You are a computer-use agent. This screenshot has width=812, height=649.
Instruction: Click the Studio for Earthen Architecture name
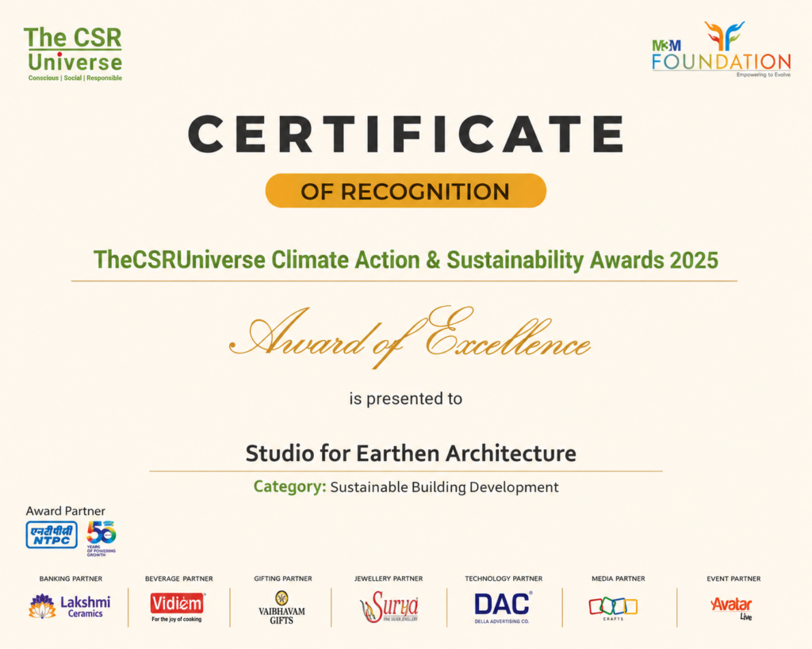pos(411,453)
